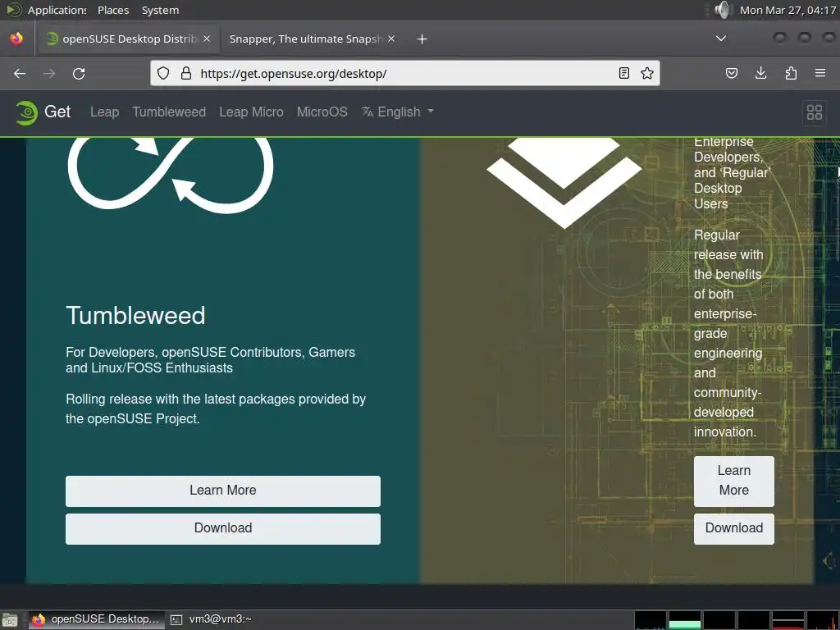Open a new browser tab
Screen dimensions: 840x630
422,39
